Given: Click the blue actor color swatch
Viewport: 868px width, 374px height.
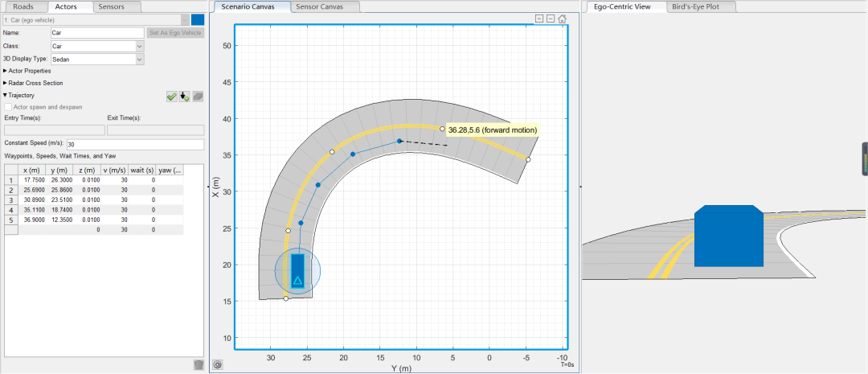Looking at the screenshot, I should click(198, 20).
